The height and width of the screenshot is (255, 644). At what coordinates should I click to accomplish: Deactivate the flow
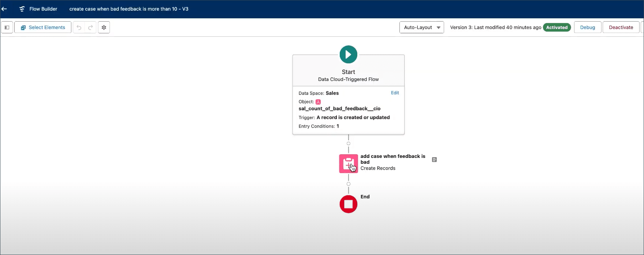tap(621, 27)
